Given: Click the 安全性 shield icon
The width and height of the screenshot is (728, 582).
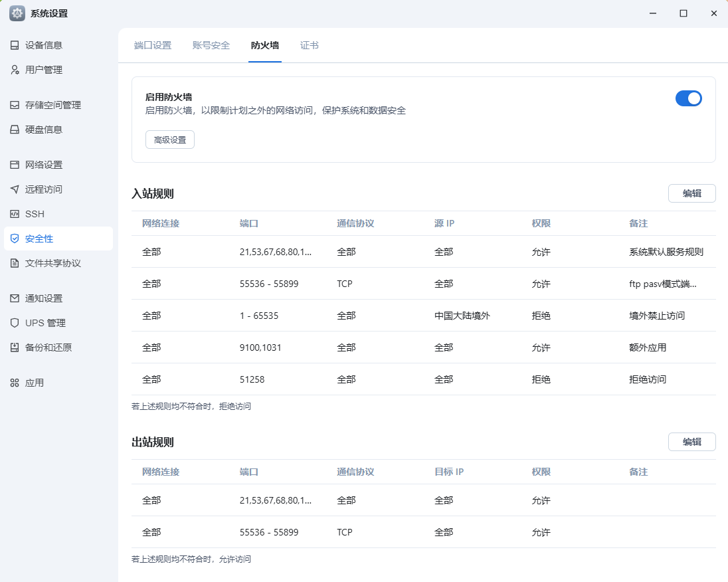Looking at the screenshot, I should click(x=15, y=239).
